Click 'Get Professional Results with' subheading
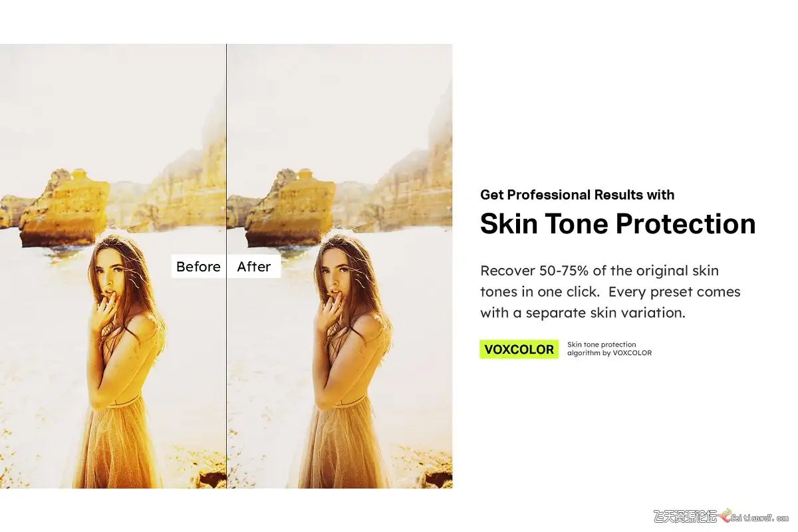Viewport: 798px width, 532px height. pyautogui.click(x=577, y=195)
